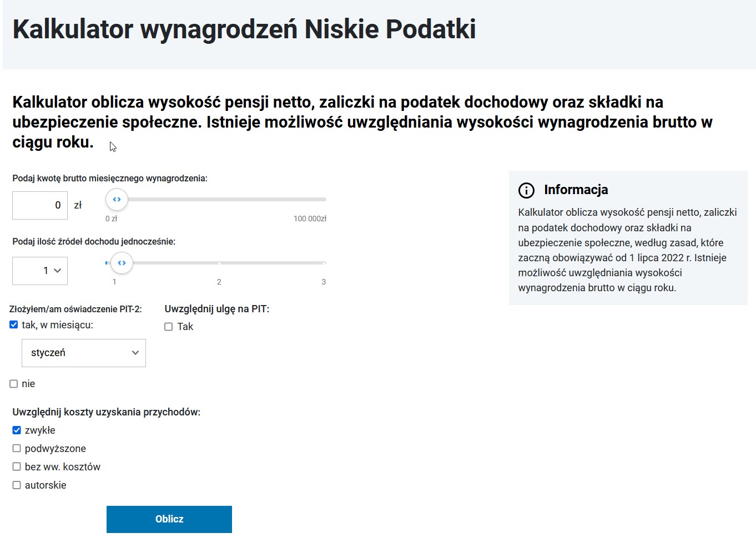Click the '2' mark on sources slider
The width and height of the screenshot is (756, 538).
(x=219, y=282)
